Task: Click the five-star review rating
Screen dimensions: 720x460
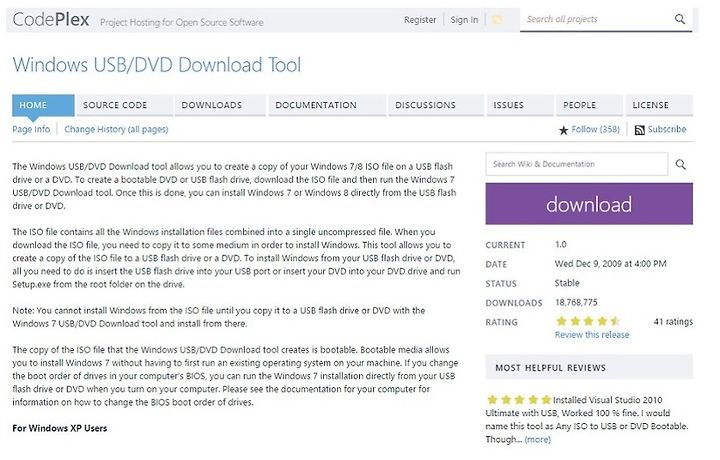Action: click(519, 399)
